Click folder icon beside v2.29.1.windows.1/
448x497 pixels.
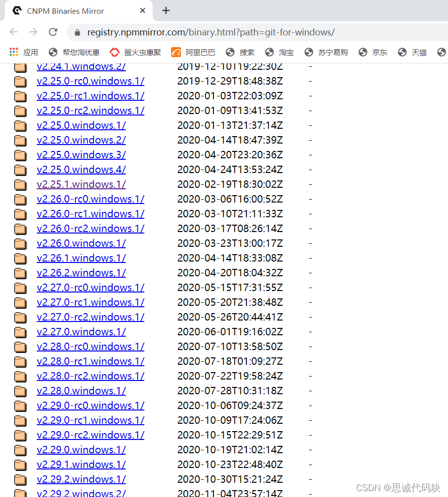20,465
